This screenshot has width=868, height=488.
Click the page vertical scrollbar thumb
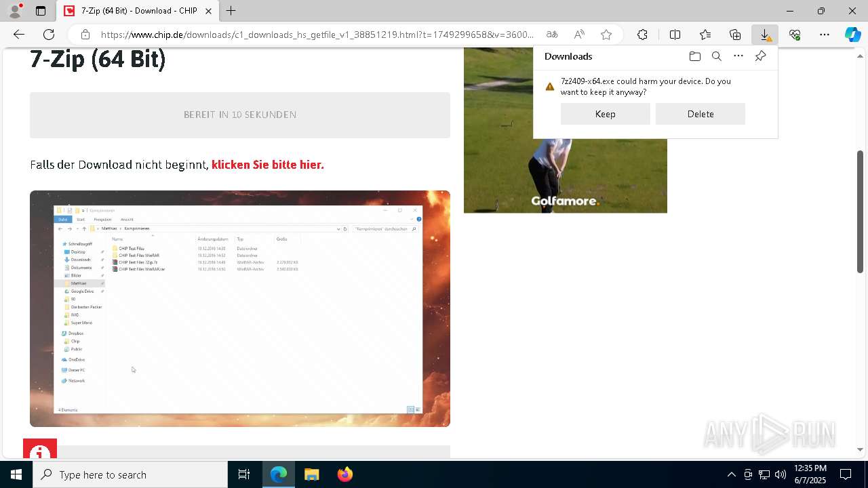[860, 211]
